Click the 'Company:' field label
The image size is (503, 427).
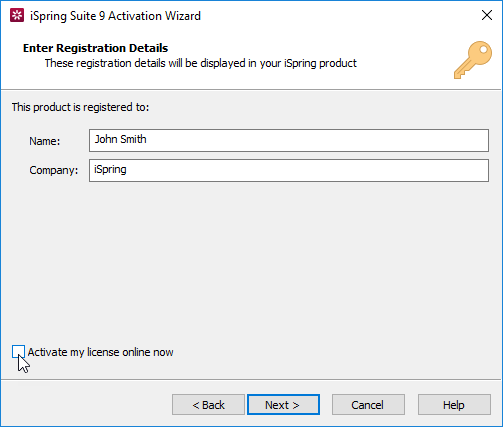pos(54,170)
